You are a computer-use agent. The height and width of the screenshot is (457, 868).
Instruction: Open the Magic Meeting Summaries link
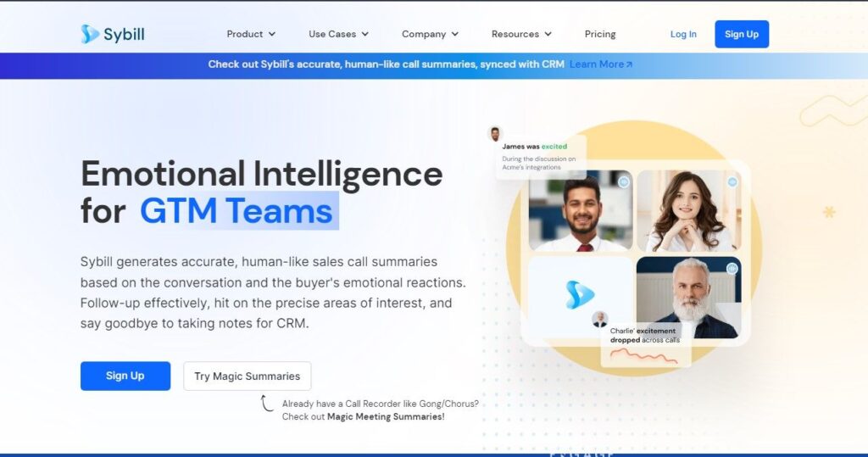click(384, 416)
